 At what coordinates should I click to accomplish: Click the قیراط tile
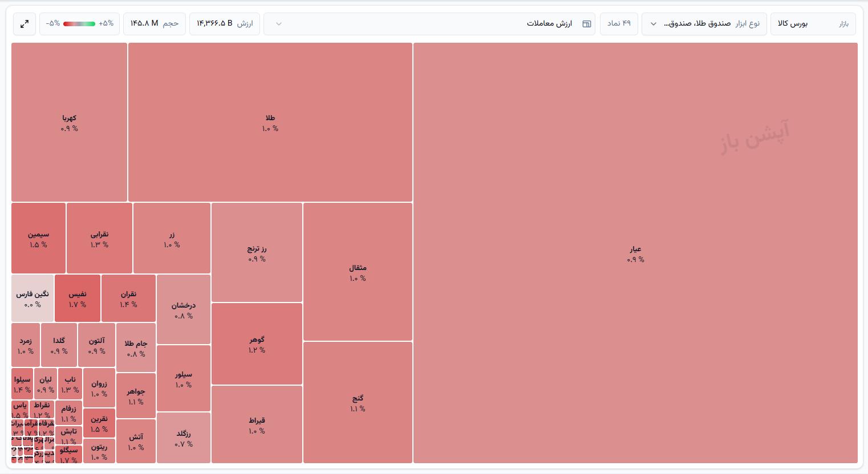(257, 424)
